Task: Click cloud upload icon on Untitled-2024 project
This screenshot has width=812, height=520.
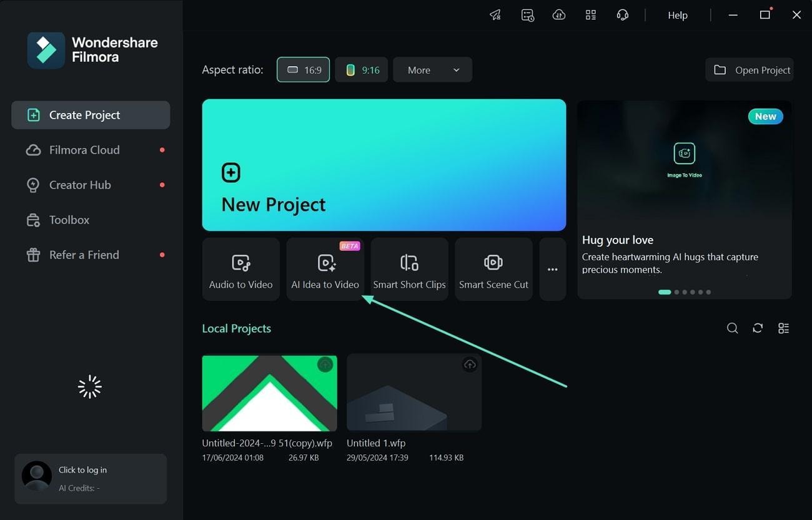Action: click(x=325, y=365)
